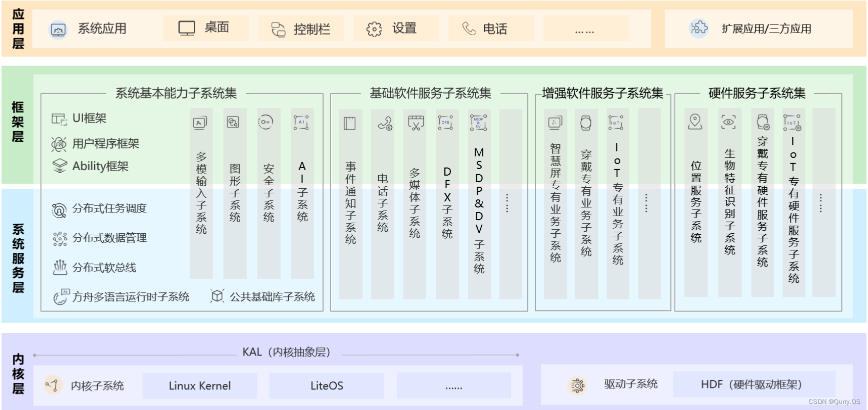Click the 分布式数据管理 icon

(x=60, y=239)
